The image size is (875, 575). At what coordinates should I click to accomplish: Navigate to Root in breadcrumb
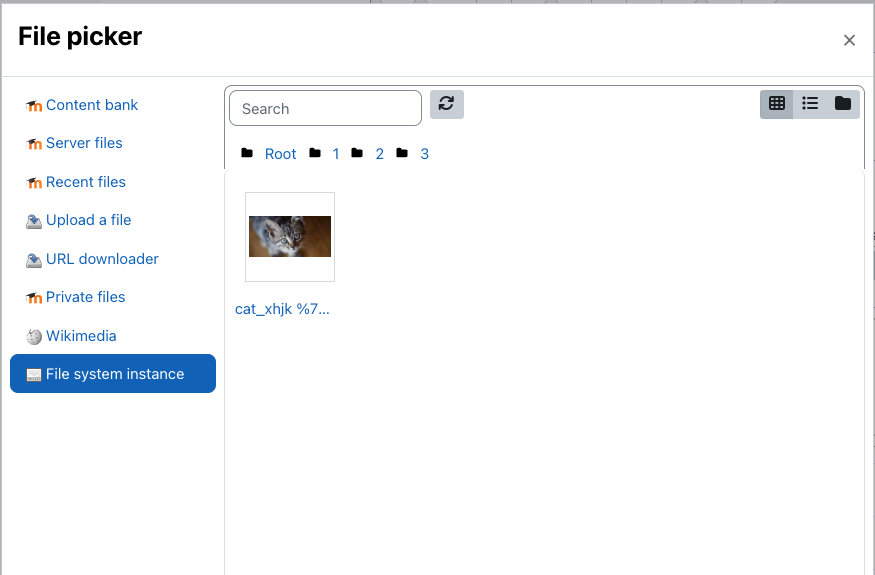pyautogui.click(x=280, y=154)
